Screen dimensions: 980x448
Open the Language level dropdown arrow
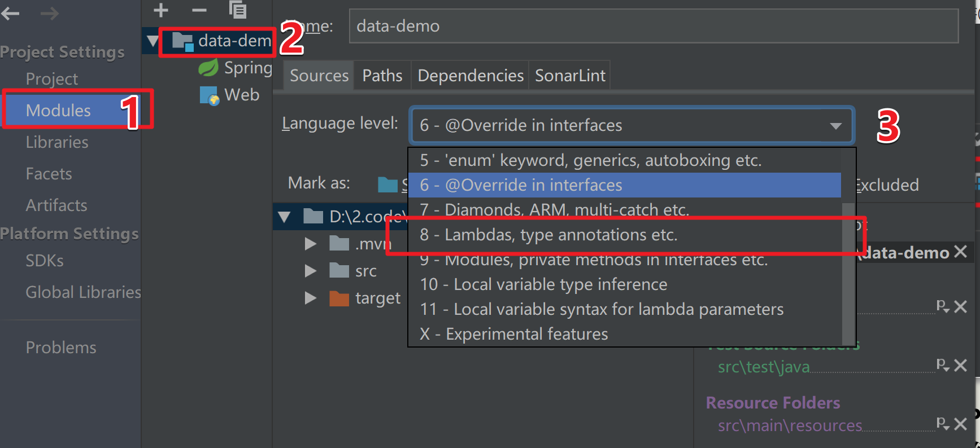(x=835, y=125)
